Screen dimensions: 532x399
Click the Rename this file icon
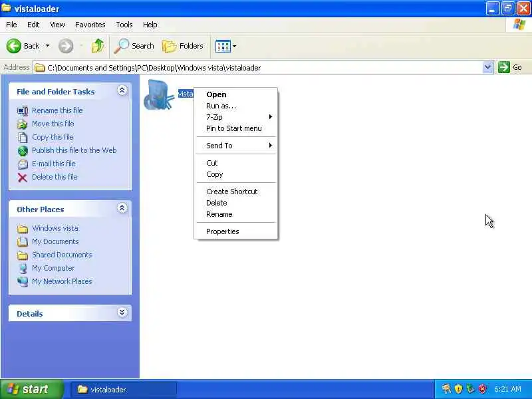tap(23, 110)
